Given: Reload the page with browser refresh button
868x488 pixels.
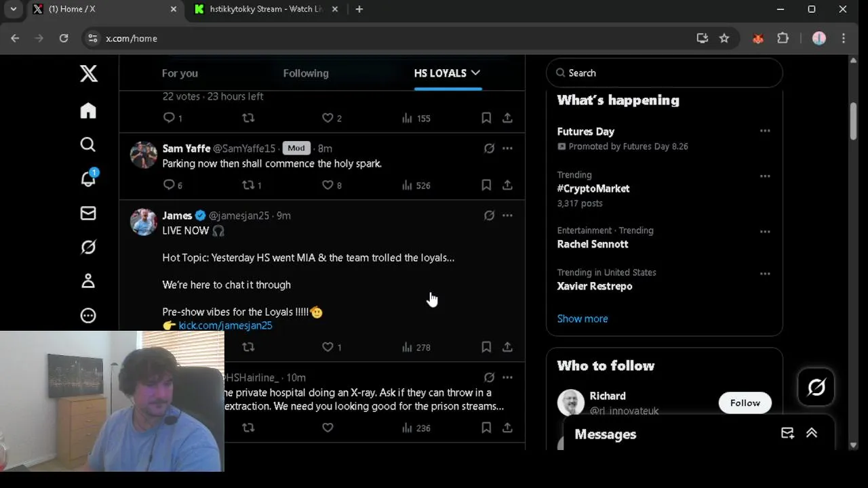Looking at the screenshot, I should tap(64, 39).
